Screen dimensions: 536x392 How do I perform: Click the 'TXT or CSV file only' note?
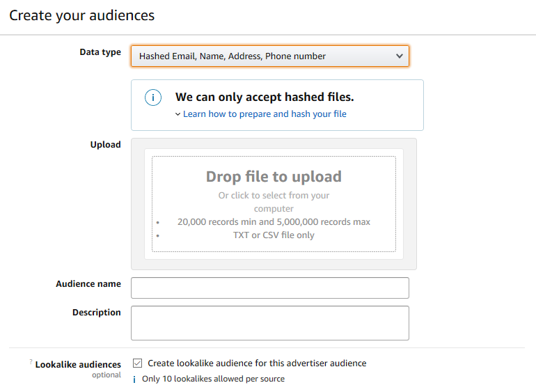click(274, 235)
